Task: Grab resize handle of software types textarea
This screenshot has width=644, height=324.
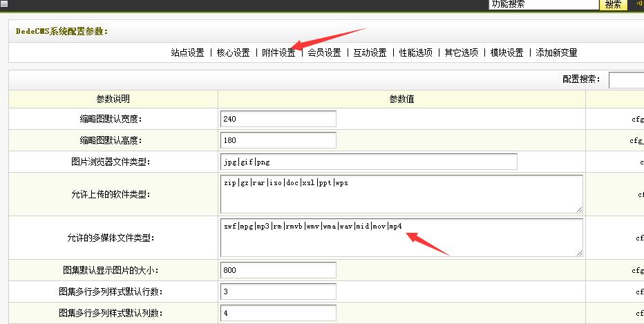Action: pyautogui.click(x=579, y=209)
